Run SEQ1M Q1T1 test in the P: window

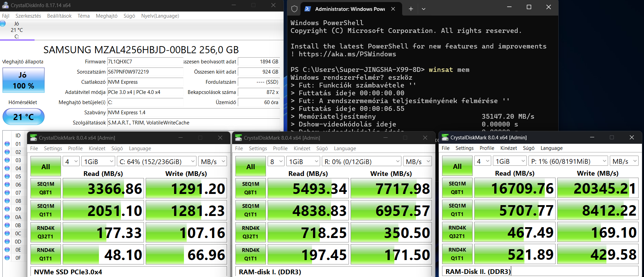tap(457, 210)
